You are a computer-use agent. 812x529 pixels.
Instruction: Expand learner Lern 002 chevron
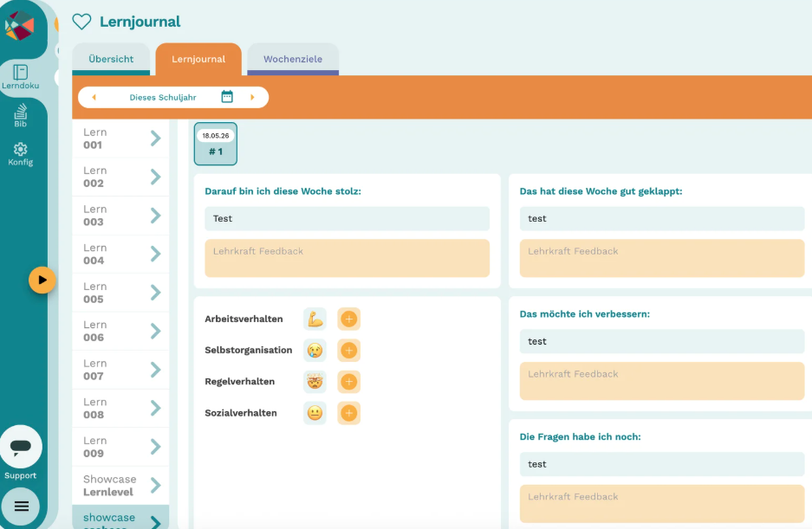point(155,177)
